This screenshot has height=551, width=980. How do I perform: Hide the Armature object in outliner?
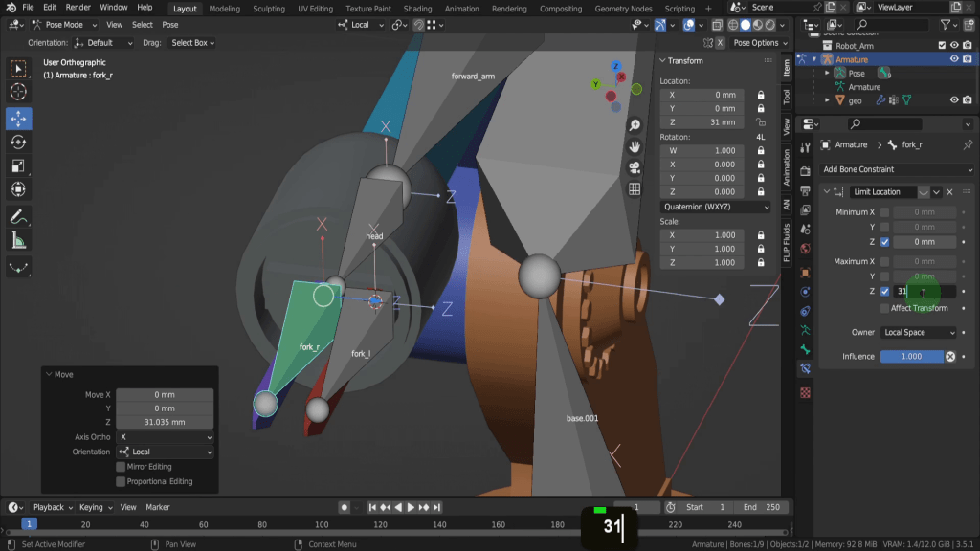coord(954,59)
